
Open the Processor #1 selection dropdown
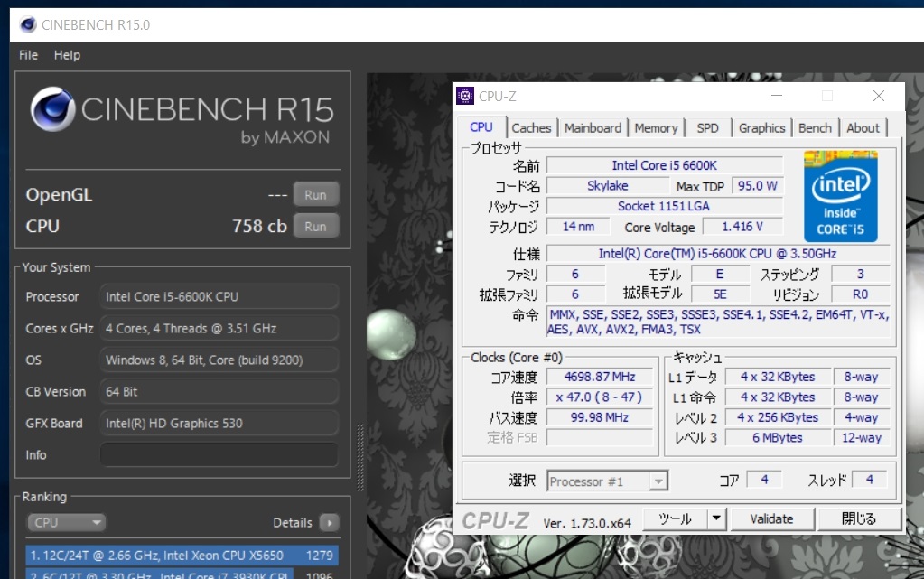pyautogui.click(x=607, y=481)
